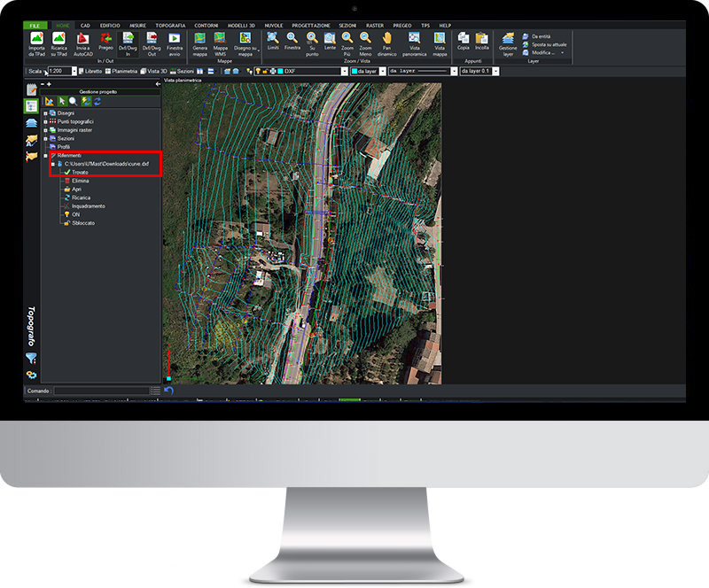
Task: Expand the Sezioni tree node
Action: click(x=44, y=139)
